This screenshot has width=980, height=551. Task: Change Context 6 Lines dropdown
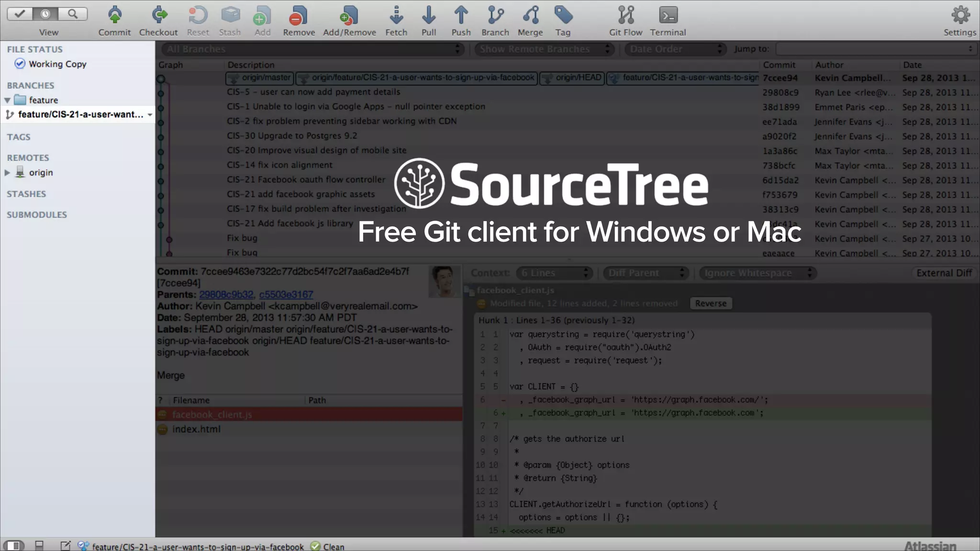click(x=554, y=273)
